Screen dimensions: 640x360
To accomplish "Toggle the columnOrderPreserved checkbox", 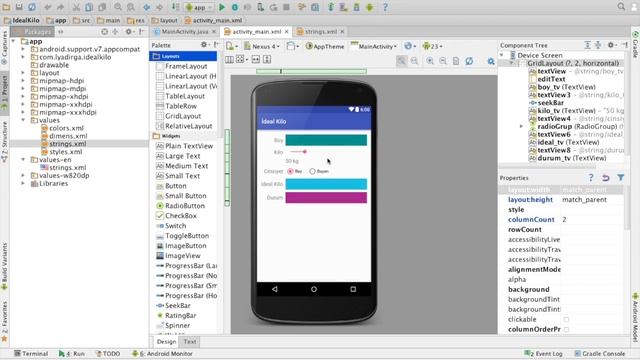I will point(566,329).
